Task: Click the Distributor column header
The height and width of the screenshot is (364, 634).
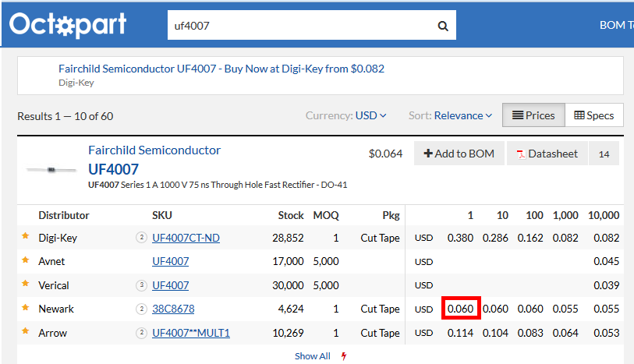Action: (x=63, y=215)
